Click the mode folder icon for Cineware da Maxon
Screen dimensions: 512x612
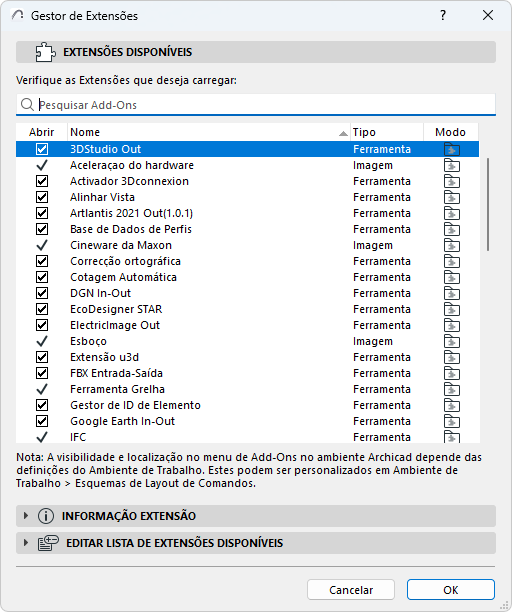pyautogui.click(x=452, y=245)
